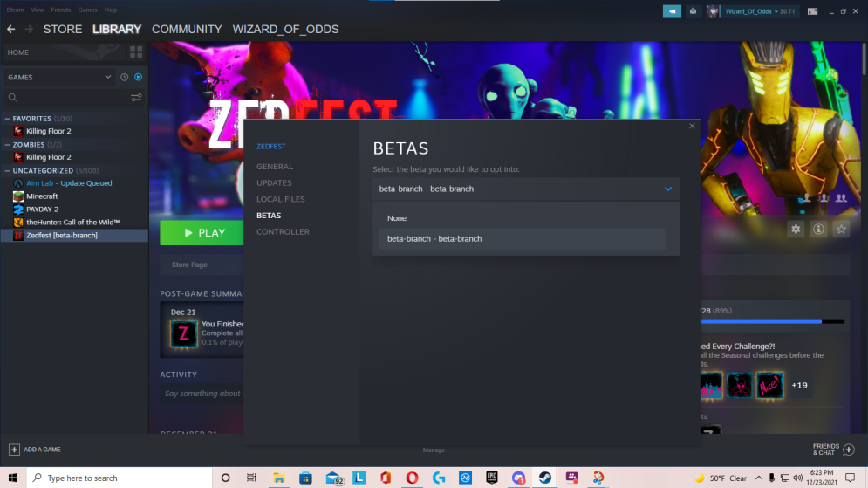
Task: Expand the Games filter dropdown
Action: pyautogui.click(x=108, y=77)
